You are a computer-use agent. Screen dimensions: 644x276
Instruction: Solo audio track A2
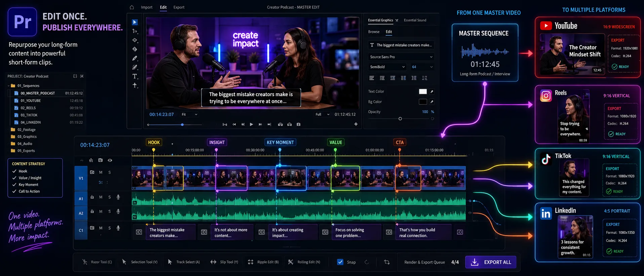tap(110, 211)
